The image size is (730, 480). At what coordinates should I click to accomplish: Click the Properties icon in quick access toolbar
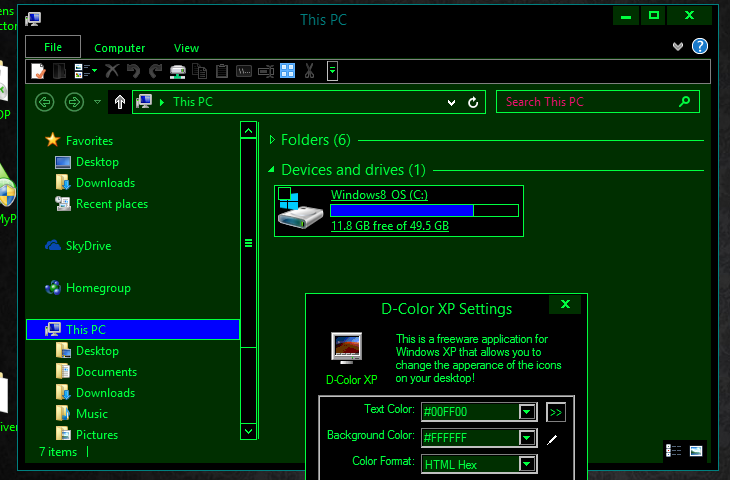[x=38, y=71]
